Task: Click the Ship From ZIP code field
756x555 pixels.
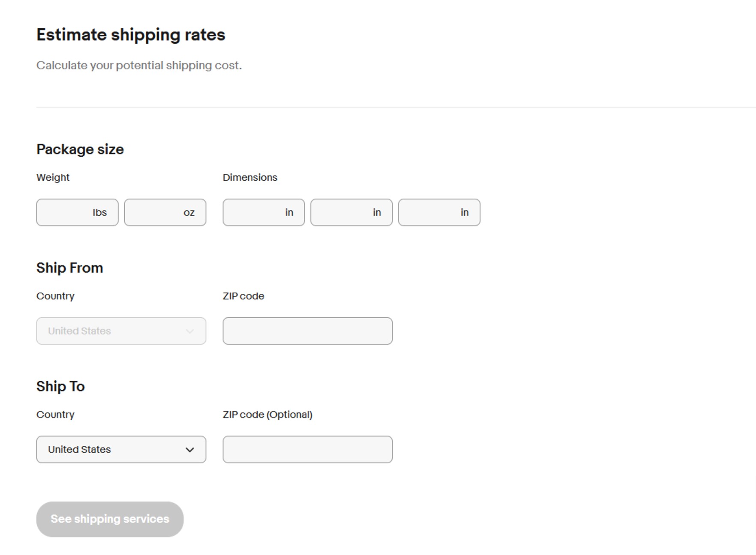Action: [307, 331]
